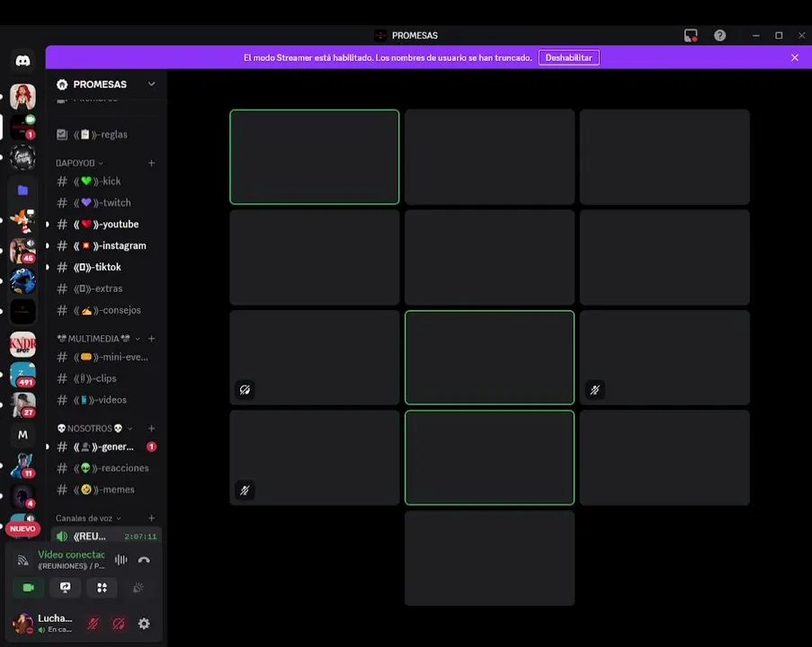Click the NUEVO badge server

click(22, 528)
